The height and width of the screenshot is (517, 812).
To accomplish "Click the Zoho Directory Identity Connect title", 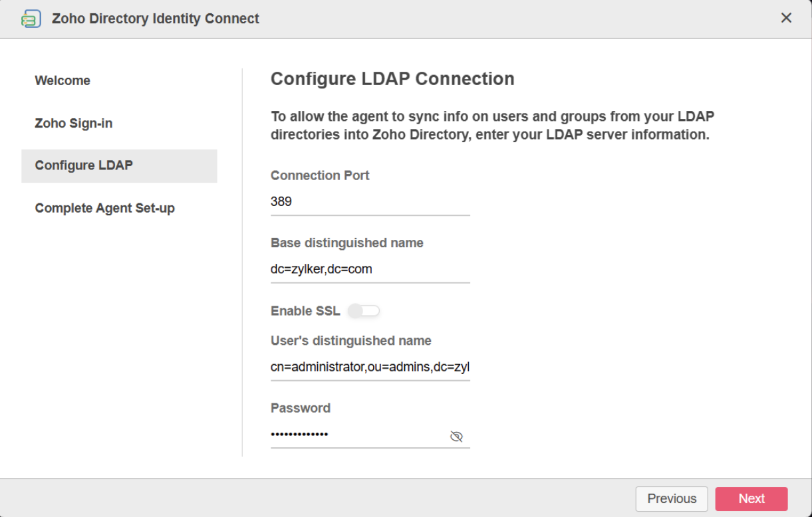I will 156,19.
